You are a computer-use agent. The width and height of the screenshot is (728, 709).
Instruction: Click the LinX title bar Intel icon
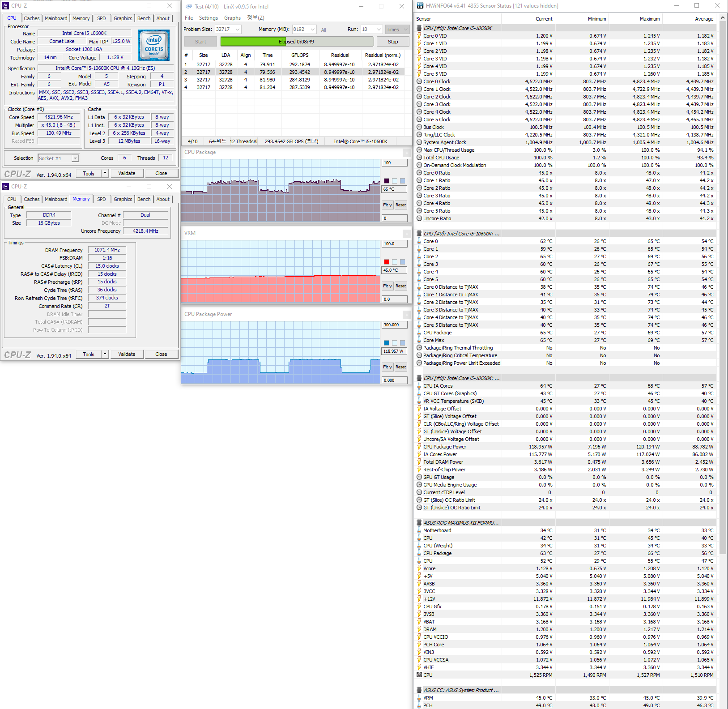click(188, 6)
